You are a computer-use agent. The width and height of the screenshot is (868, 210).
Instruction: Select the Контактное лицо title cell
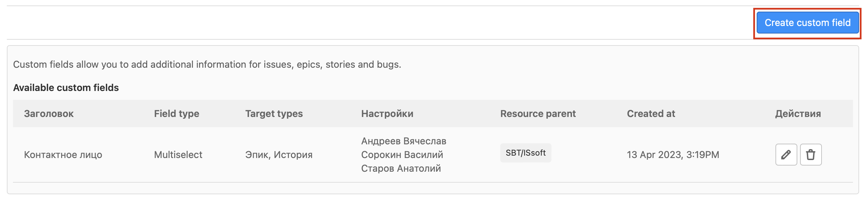(63, 155)
